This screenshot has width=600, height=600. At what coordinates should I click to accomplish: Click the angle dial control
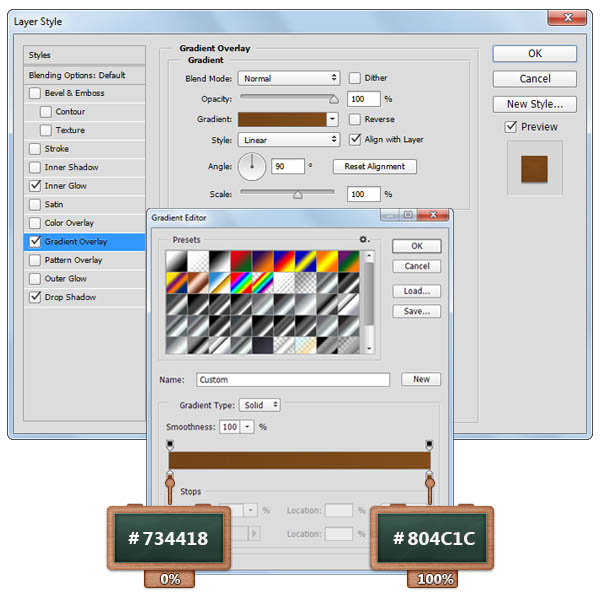pos(252,166)
